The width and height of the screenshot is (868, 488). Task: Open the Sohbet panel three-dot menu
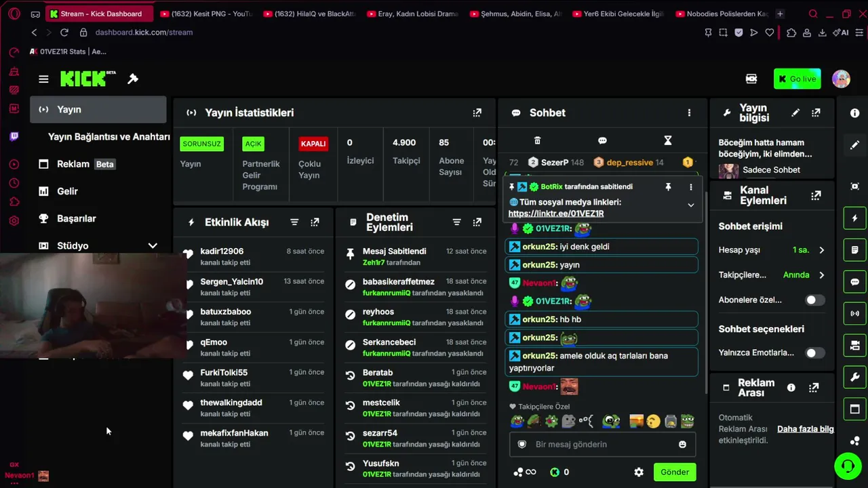coord(690,113)
